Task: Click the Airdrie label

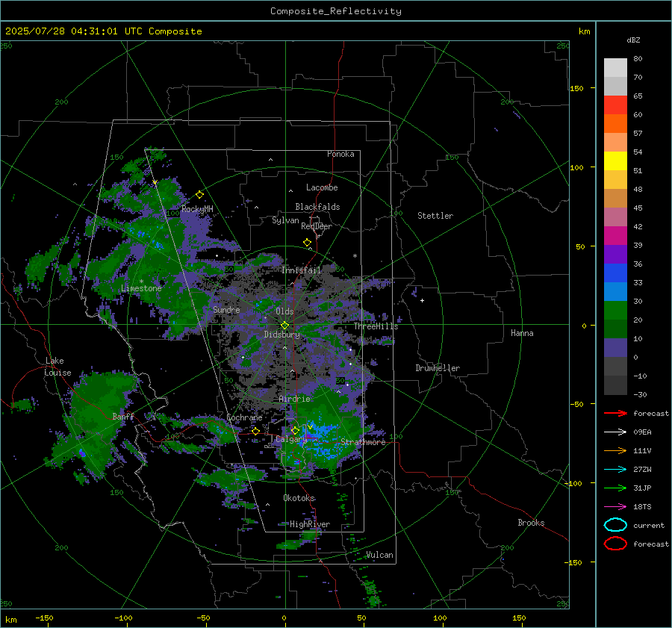Action: pyautogui.click(x=294, y=399)
